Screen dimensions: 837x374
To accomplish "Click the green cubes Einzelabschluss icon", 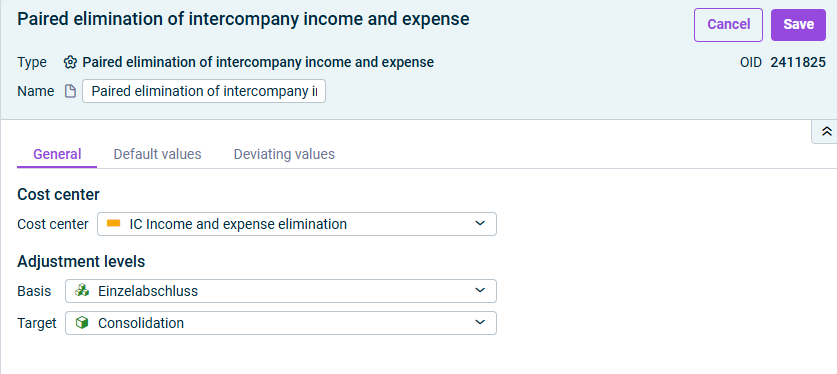I will (82, 291).
